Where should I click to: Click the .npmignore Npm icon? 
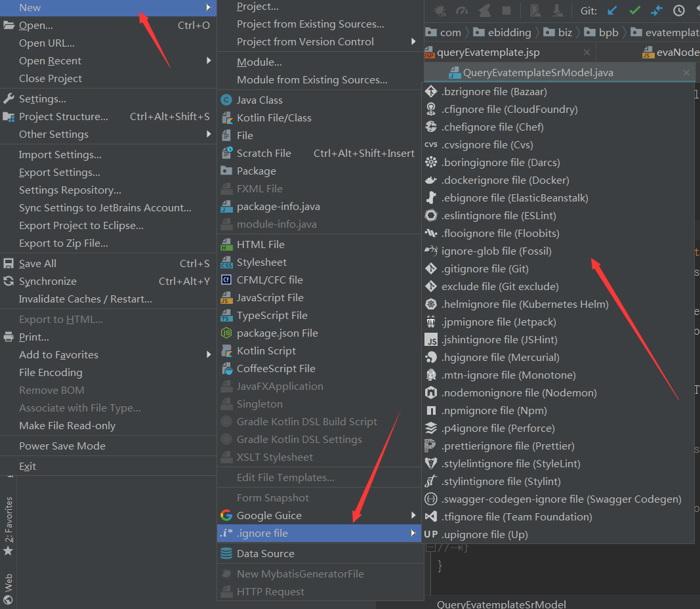point(431,411)
